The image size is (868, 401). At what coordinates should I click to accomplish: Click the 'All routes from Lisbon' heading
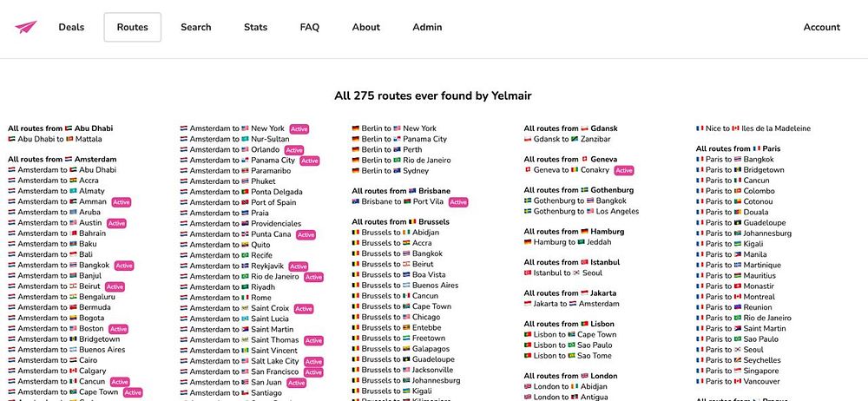(x=569, y=324)
